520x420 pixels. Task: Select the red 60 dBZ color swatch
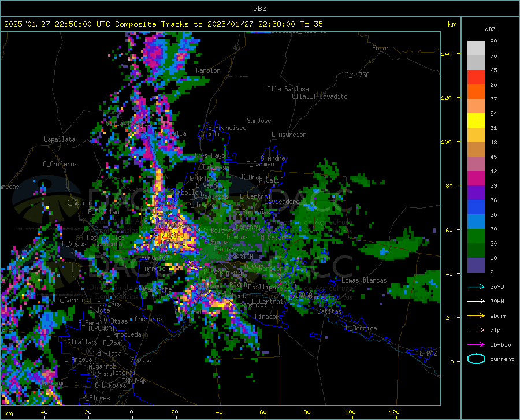[x=476, y=77]
